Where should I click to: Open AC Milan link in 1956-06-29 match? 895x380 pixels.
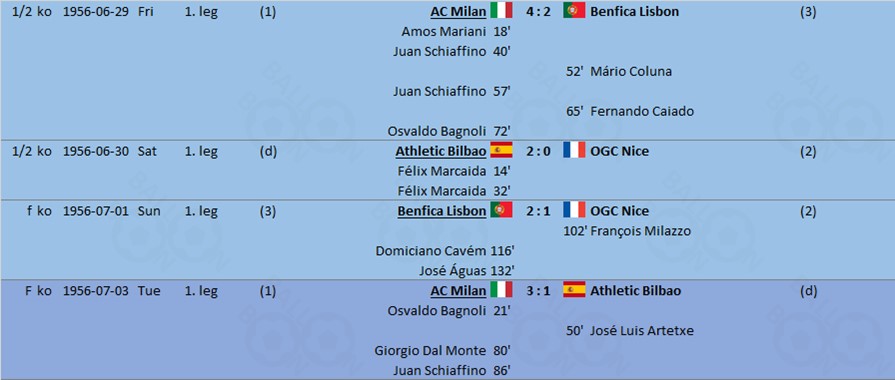(x=458, y=11)
